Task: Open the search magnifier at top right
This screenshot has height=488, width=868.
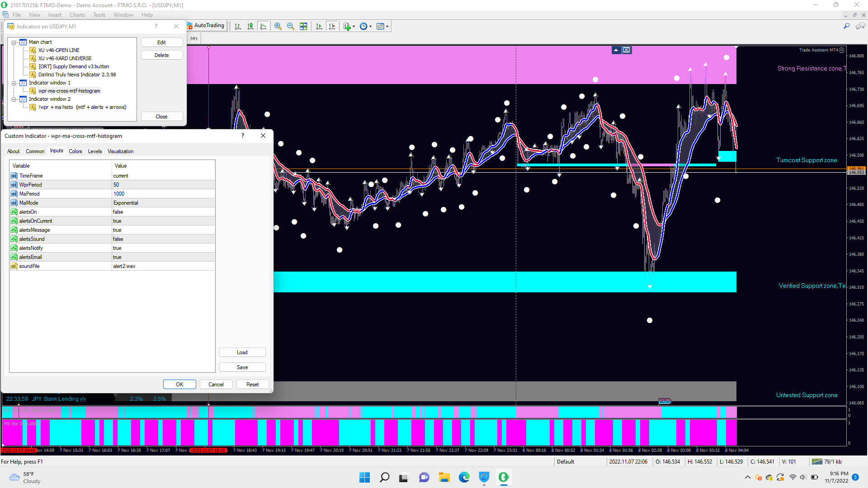Action: click(846, 26)
